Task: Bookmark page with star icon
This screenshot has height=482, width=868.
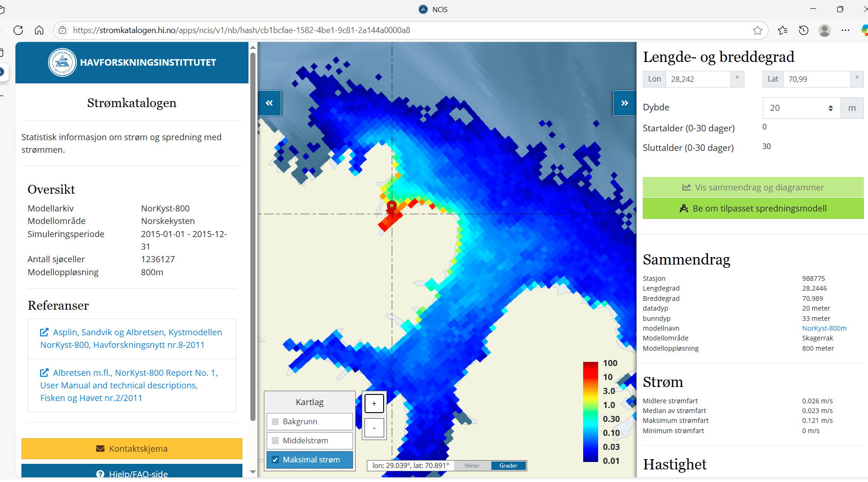Action: 758,30
